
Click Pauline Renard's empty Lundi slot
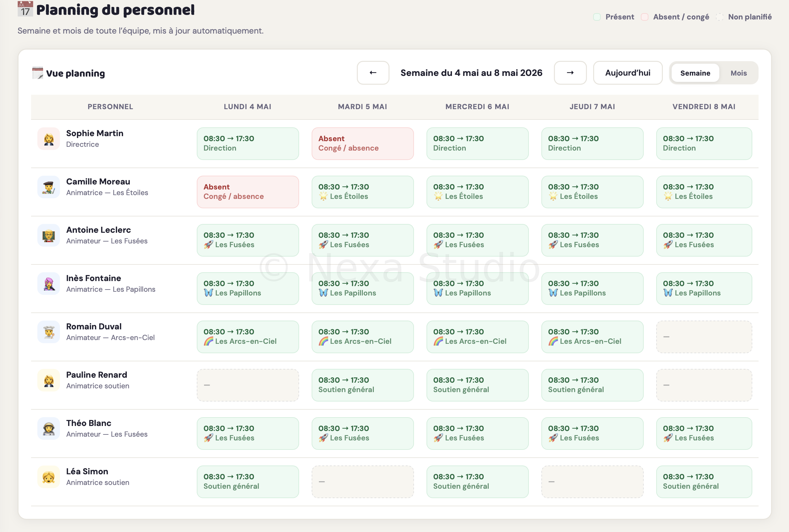248,385
